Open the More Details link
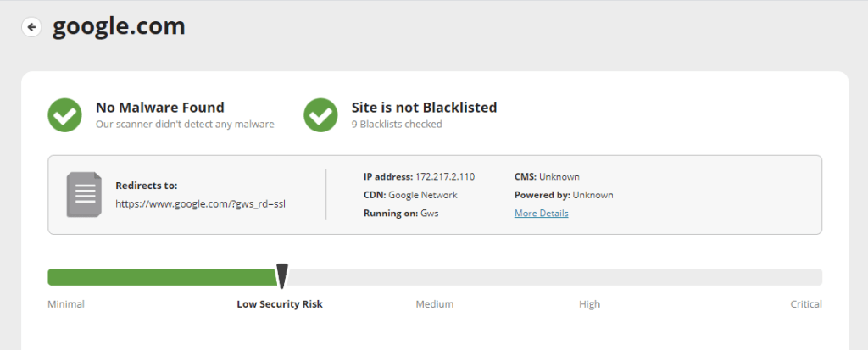This screenshot has width=868, height=350. (541, 214)
